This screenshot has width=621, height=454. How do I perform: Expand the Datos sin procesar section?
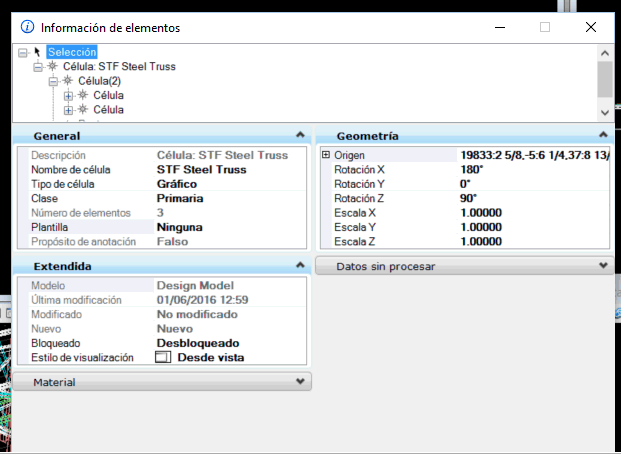(603, 265)
